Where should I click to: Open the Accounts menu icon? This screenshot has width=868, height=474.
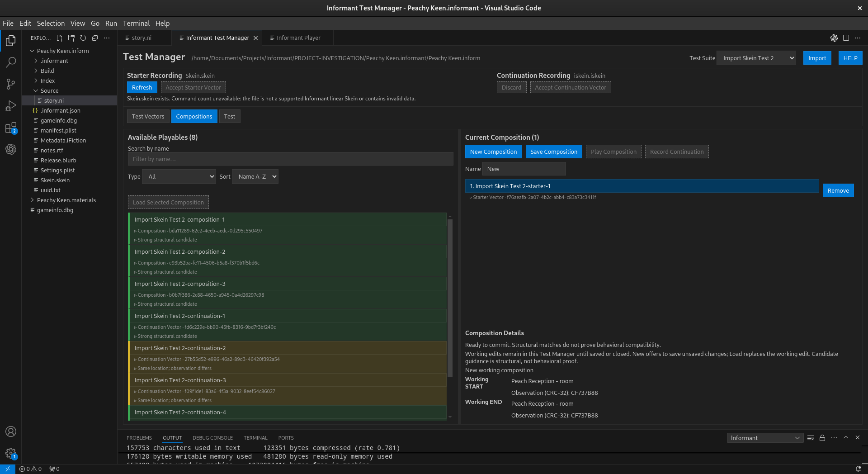point(11,431)
